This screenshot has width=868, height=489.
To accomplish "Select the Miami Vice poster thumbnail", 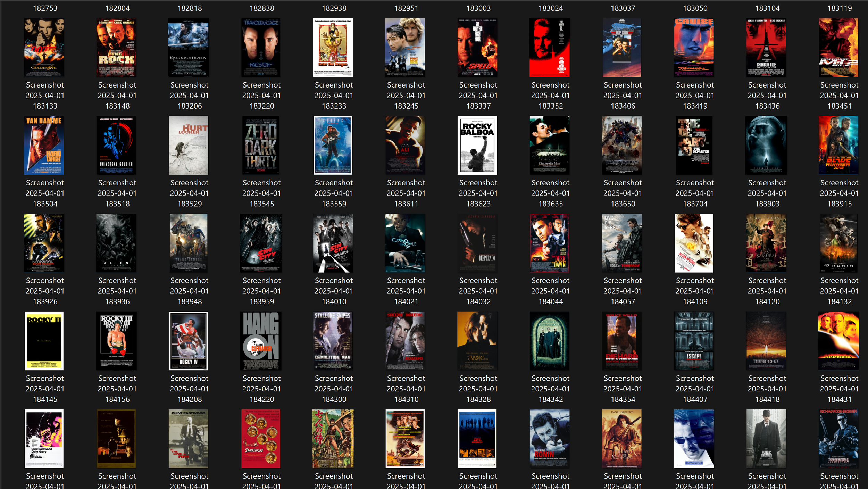I will pyautogui.click(x=694, y=439).
